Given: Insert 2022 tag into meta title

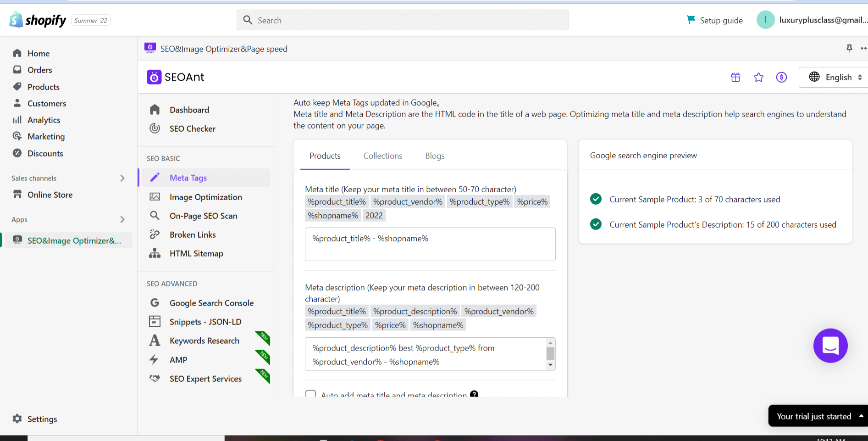Looking at the screenshot, I should (374, 215).
